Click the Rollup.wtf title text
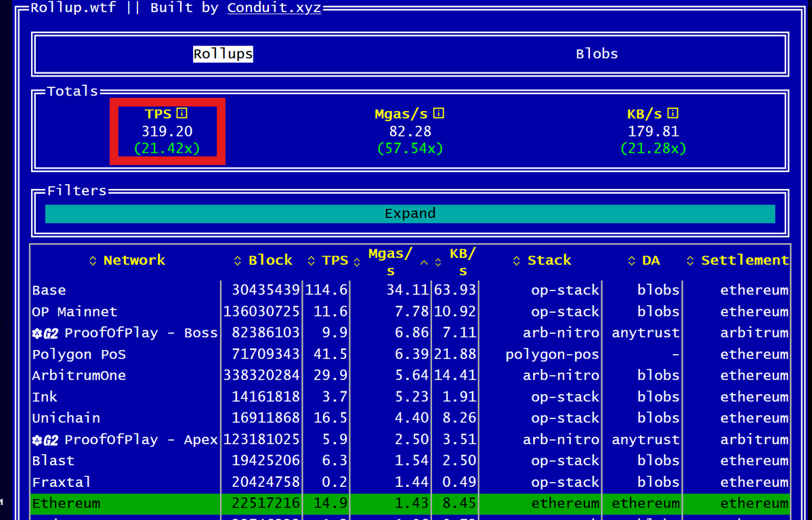Viewport: 812px width, 520px height. coord(73,7)
